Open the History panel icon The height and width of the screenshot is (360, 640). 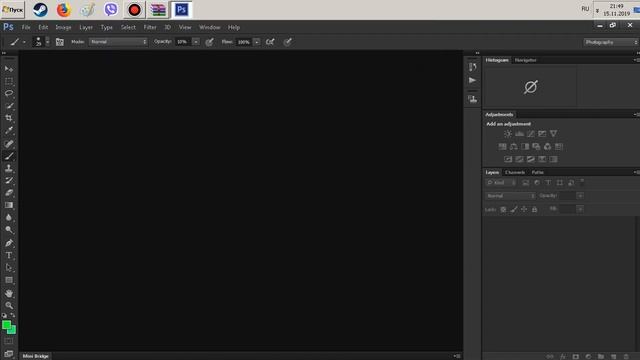click(x=472, y=67)
